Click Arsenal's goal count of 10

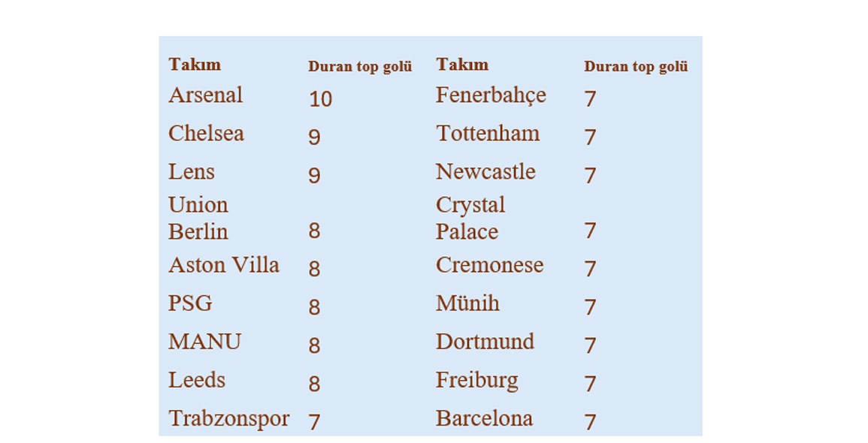320,98
